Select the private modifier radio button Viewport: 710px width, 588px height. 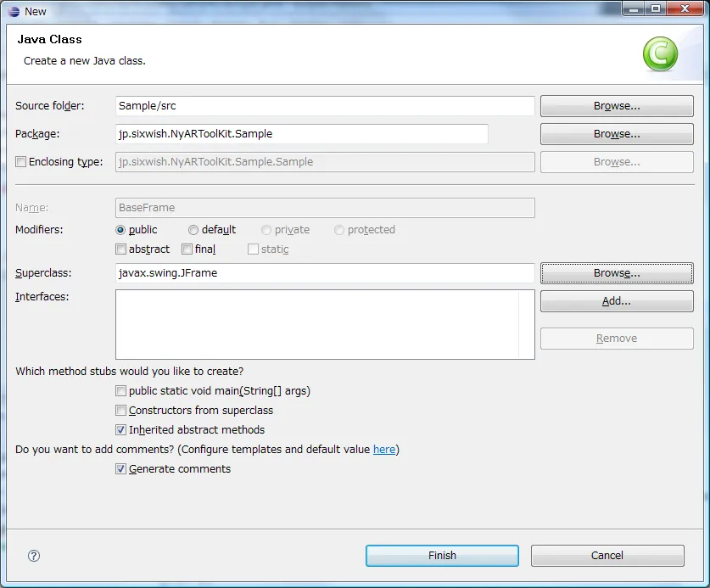coord(266,230)
